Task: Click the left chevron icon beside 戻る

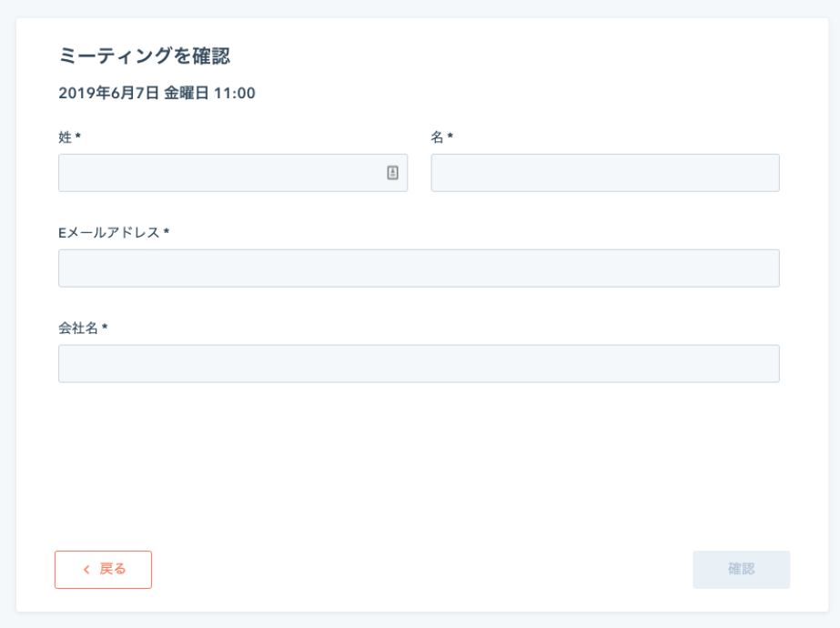Action: [86, 570]
